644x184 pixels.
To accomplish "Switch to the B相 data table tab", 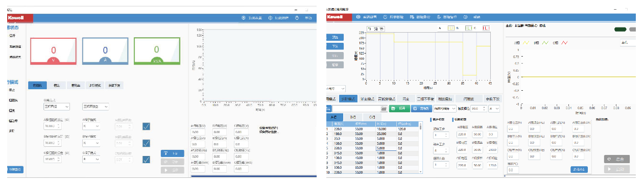I will 353,117.
